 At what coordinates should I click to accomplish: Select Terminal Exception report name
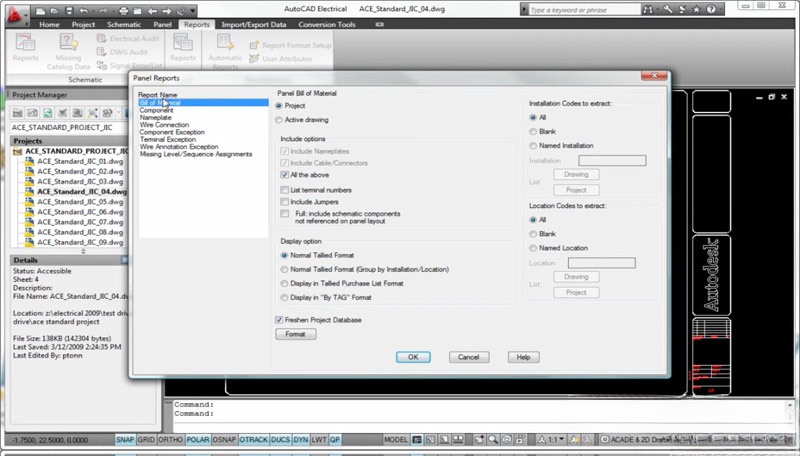(168, 139)
